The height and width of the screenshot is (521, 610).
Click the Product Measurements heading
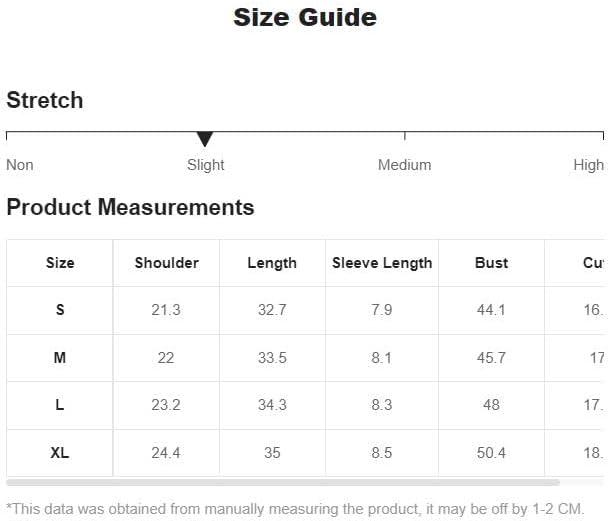[130, 207]
